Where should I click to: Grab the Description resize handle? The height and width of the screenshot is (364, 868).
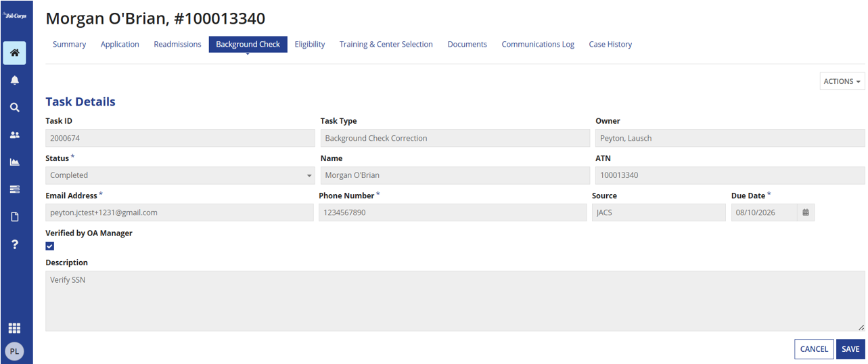click(861, 327)
